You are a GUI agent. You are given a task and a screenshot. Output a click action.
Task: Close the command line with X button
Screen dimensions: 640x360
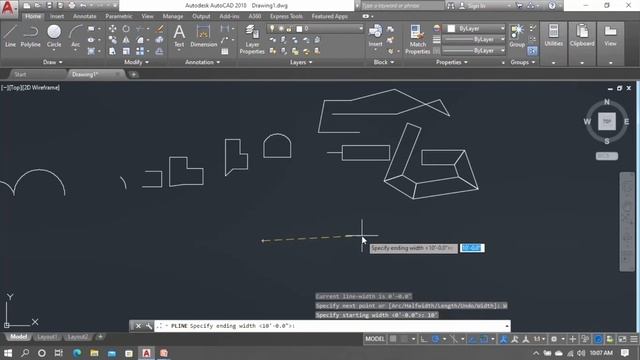(x=138, y=326)
